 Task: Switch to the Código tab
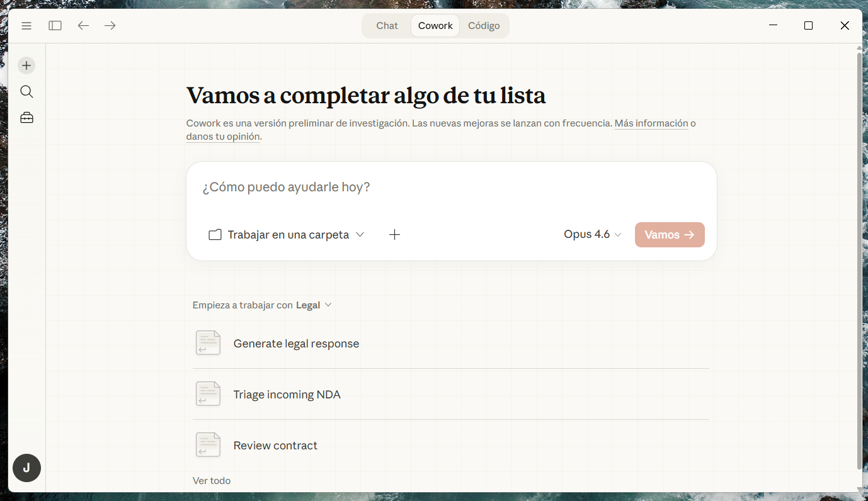coord(484,26)
